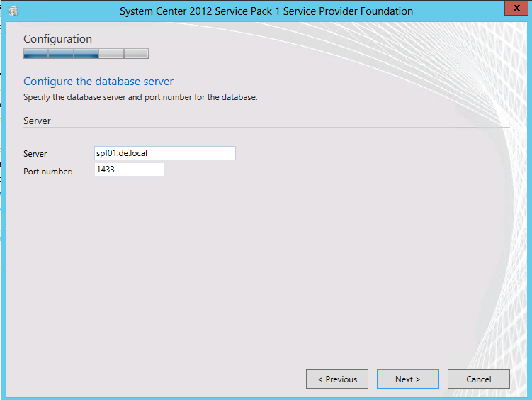Click the installer icon in the title bar
This screenshot has width=532, height=400.
(13, 11)
